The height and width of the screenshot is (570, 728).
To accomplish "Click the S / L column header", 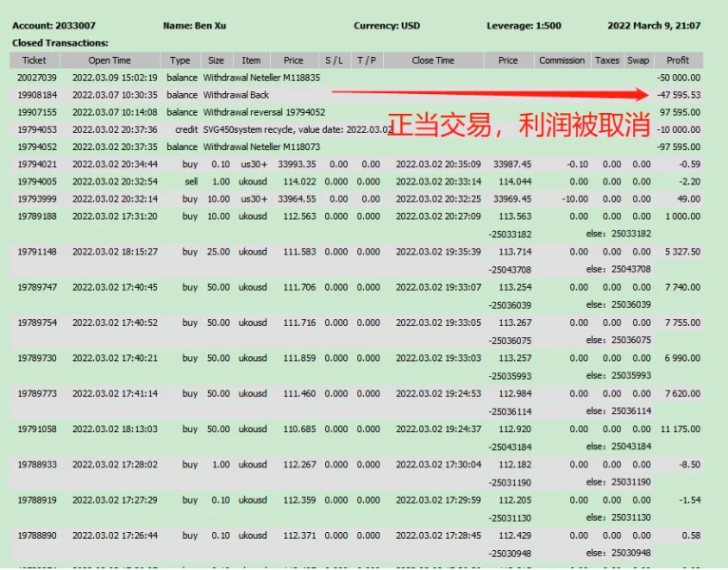I will [334, 60].
